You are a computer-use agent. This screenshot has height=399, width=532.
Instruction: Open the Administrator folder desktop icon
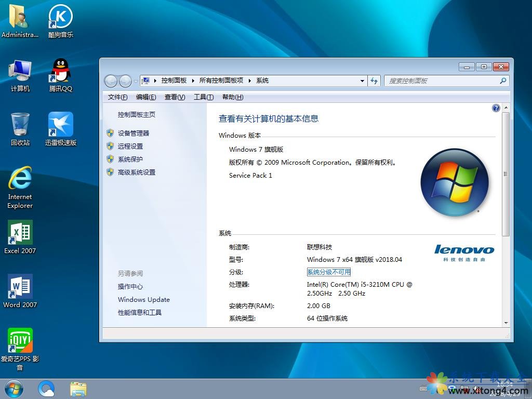[20, 20]
